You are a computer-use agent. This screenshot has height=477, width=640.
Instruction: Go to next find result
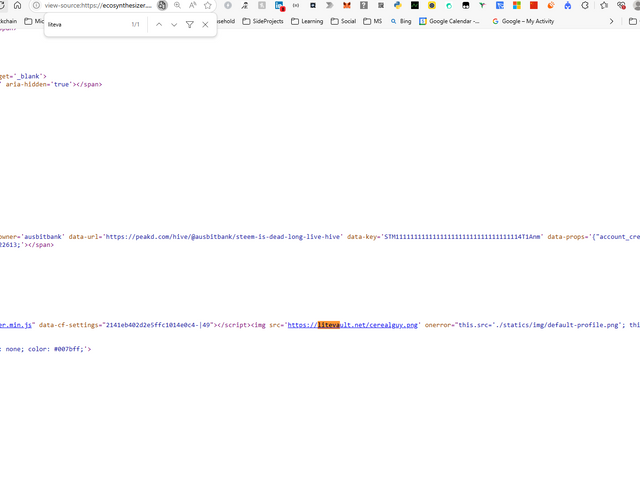point(174,24)
